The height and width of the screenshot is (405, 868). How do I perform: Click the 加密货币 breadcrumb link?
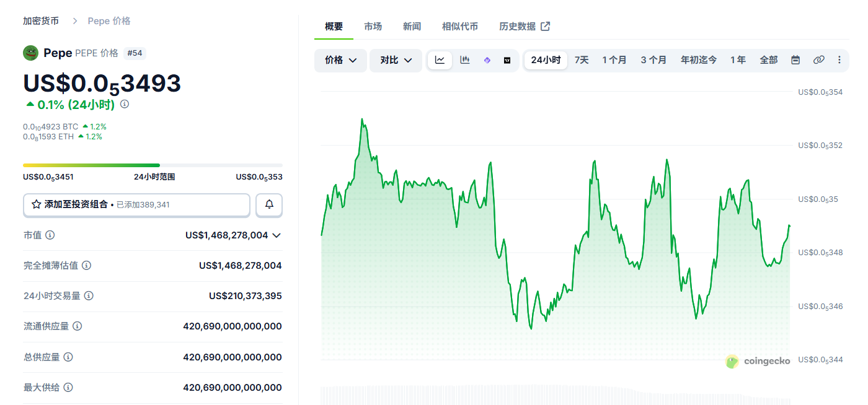[x=41, y=20]
